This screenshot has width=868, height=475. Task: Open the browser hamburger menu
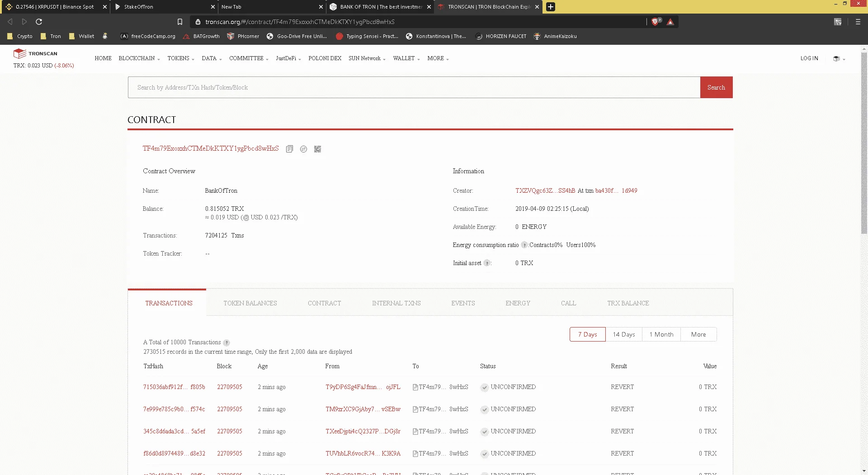coord(858,22)
